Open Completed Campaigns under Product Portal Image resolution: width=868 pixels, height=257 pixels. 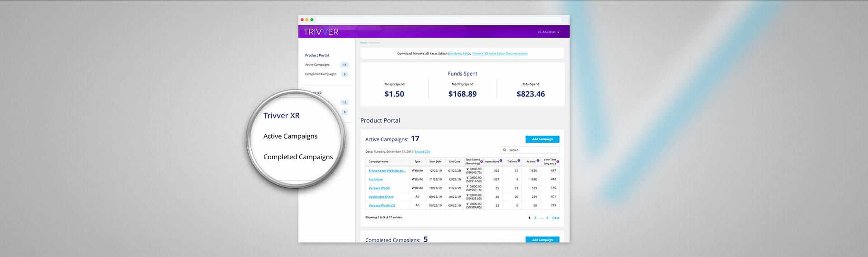(x=321, y=74)
